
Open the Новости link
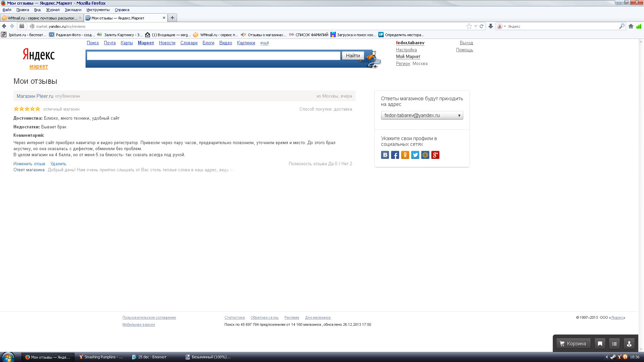tap(167, 43)
